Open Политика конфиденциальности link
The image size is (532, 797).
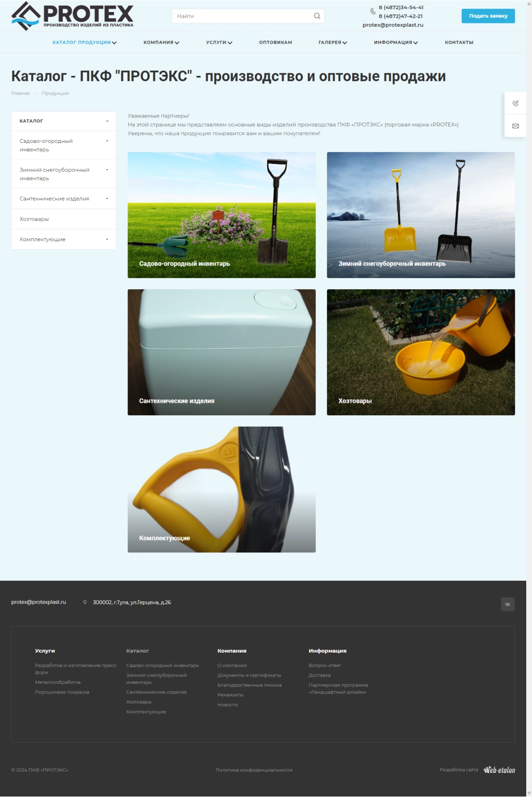[x=254, y=770]
